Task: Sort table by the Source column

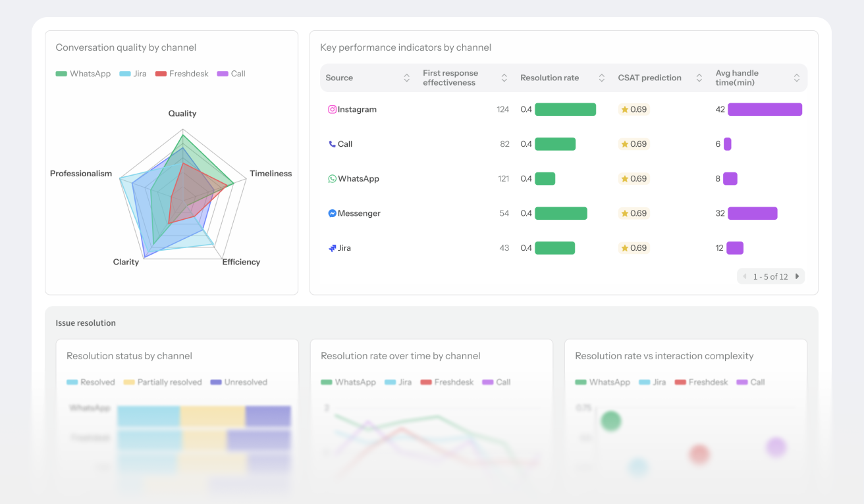Action: (406, 78)
